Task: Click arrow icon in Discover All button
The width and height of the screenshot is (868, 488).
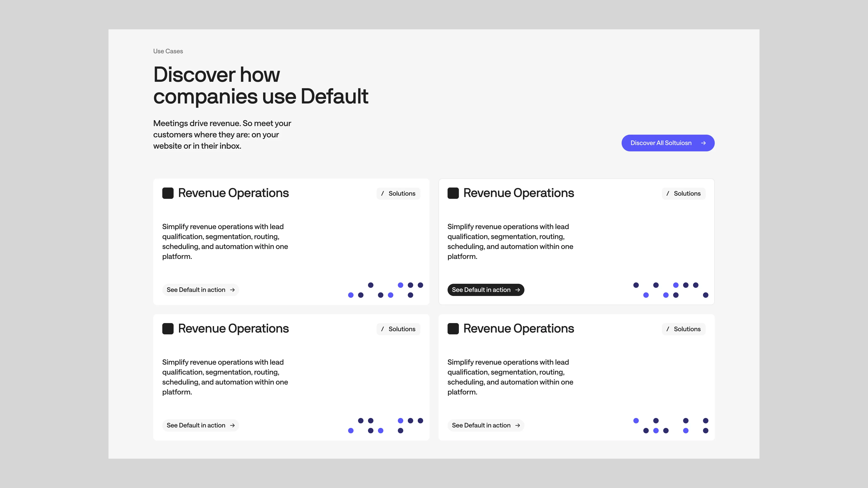Action: click(x=703, y=143)
